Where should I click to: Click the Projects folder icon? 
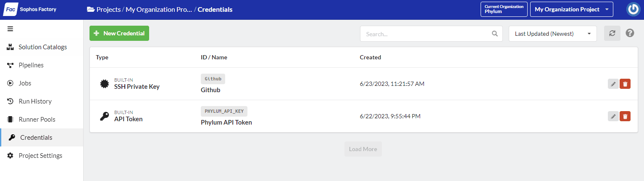click(91, 9)
